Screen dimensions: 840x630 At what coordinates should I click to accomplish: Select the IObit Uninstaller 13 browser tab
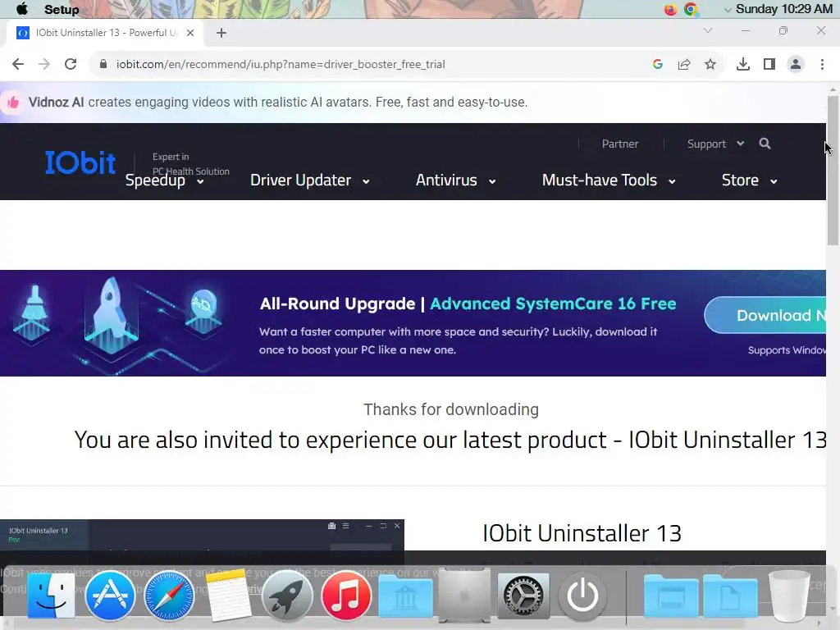tap(106, 33)
